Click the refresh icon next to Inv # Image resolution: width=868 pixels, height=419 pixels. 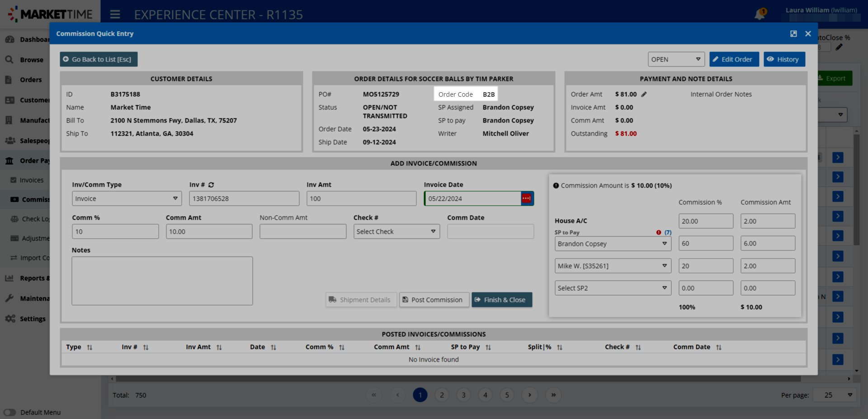211,185
